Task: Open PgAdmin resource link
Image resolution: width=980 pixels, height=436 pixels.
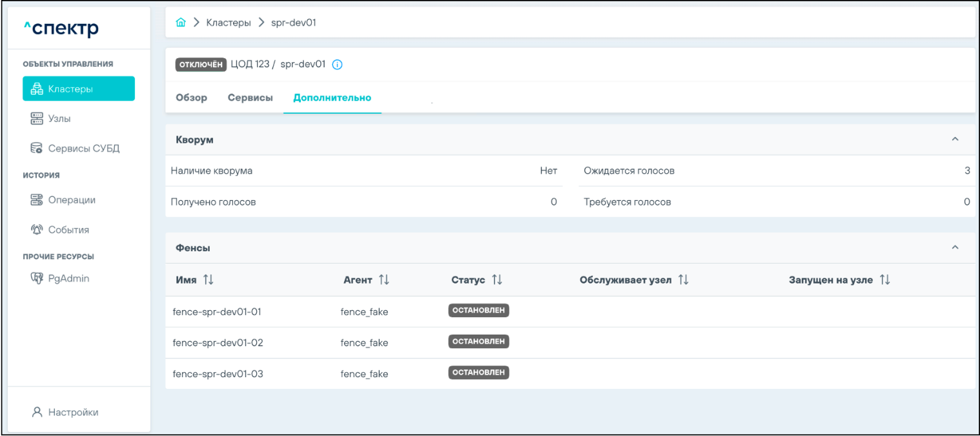Action: point(68,279)
